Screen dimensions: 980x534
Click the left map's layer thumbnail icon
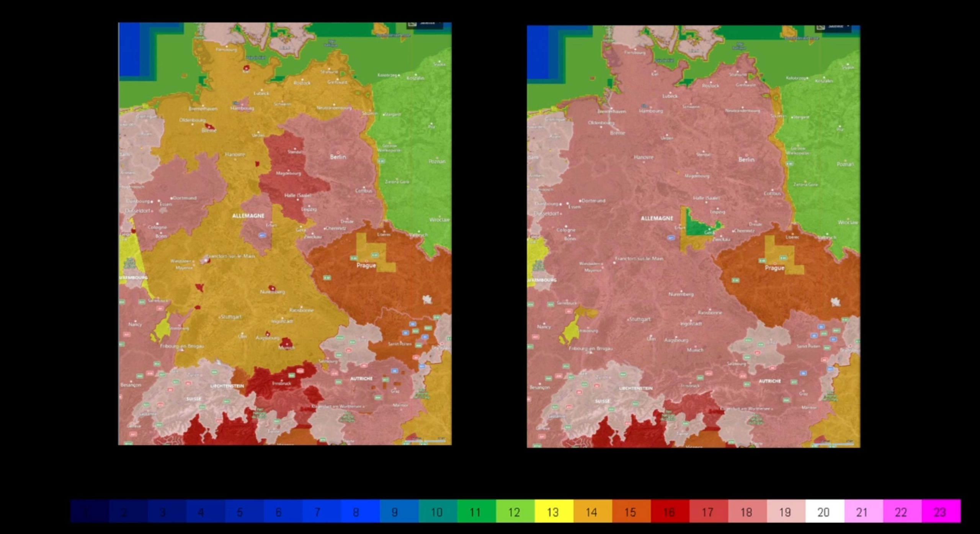(412, 24)
